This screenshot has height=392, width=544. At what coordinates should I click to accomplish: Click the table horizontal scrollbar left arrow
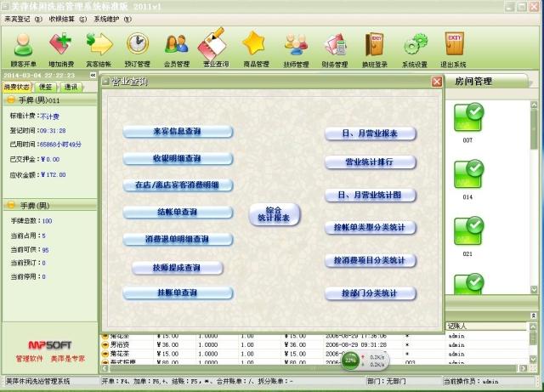104,368
